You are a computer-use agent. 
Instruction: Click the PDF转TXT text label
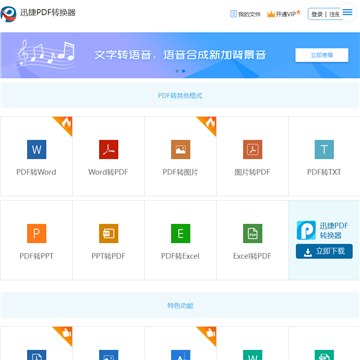tap(324, 172)
